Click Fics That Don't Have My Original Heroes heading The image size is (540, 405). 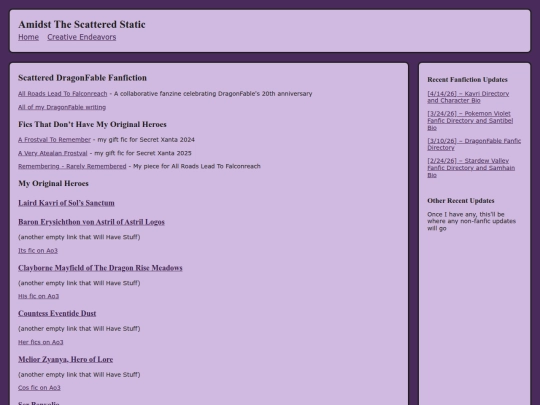click(x=92, y=124)
